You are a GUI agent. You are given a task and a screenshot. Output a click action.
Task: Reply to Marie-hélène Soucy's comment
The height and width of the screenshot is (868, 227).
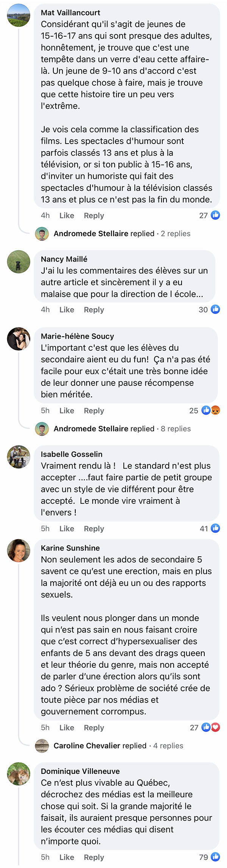94,411
